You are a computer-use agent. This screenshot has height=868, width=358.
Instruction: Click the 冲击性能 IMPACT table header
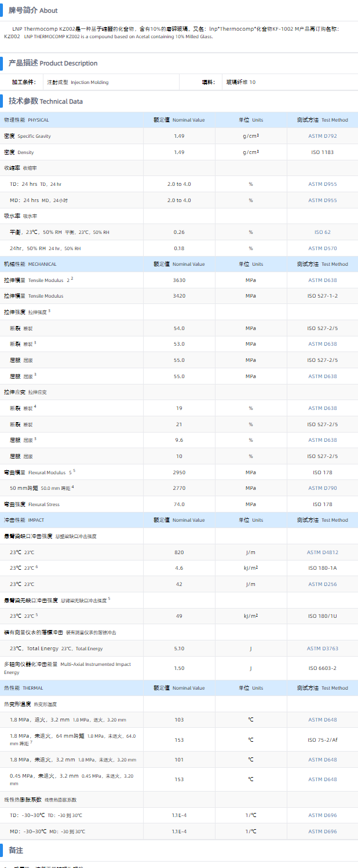[x=24, y=520]
